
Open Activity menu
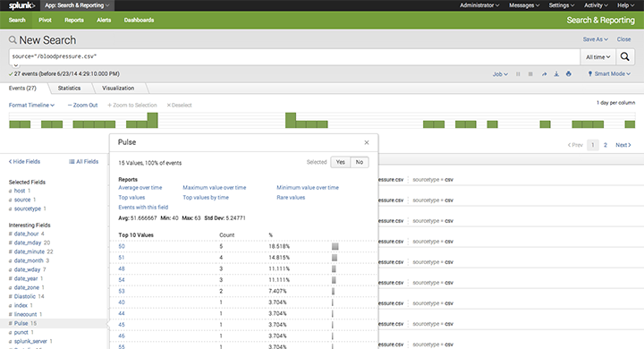[x=596, y=5]
